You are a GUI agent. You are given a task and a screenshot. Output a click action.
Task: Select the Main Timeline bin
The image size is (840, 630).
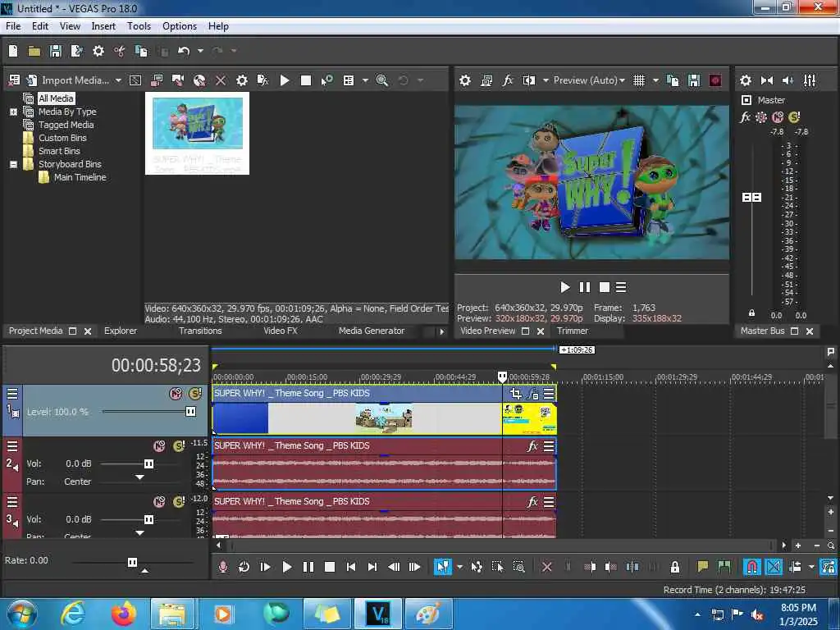[80, 177]
